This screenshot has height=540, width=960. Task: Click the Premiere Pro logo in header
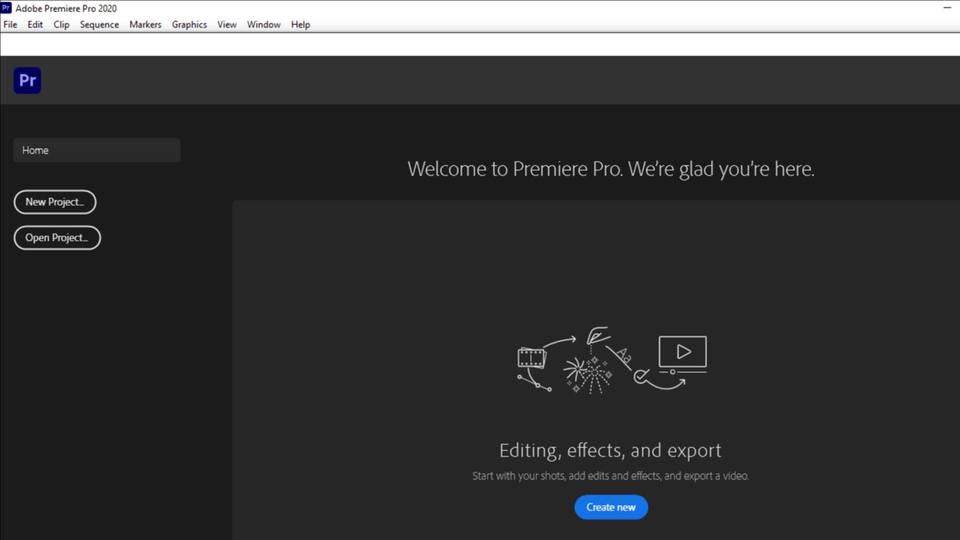pos(27,80)
